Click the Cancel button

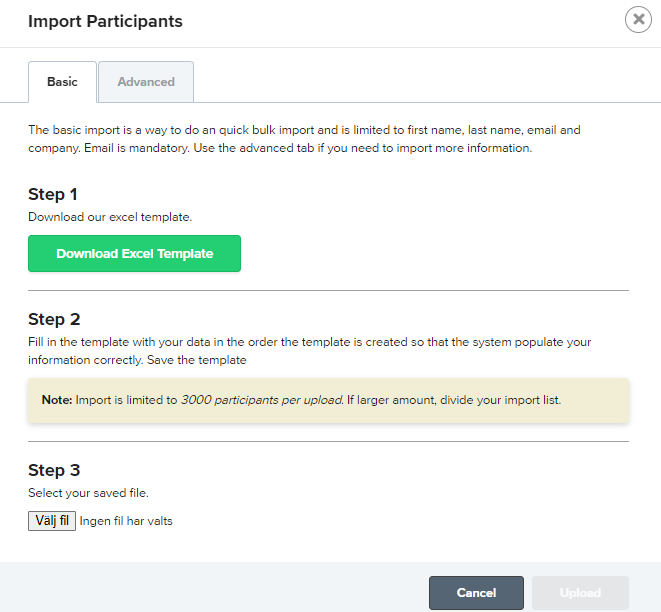[476, 593]
